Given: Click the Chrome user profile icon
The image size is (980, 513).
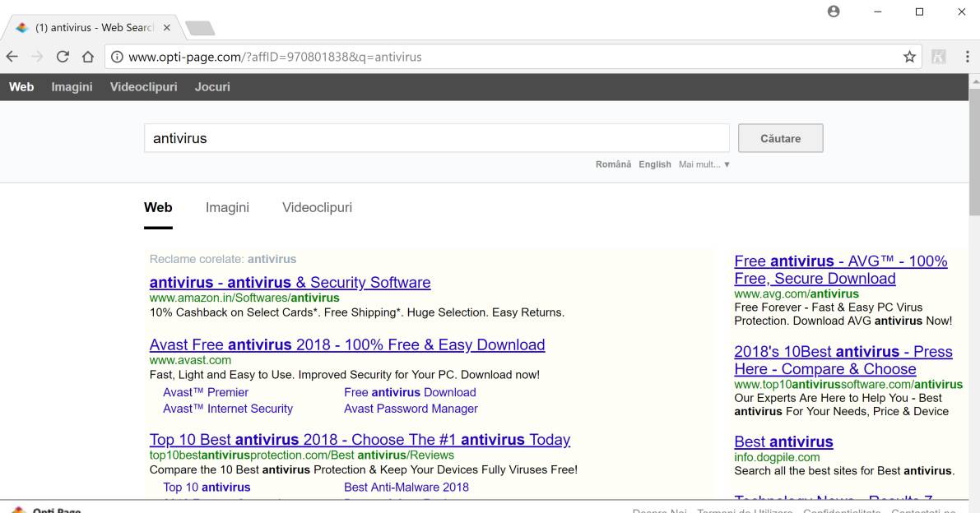Looking at the screenshot, I should (834, 12).
